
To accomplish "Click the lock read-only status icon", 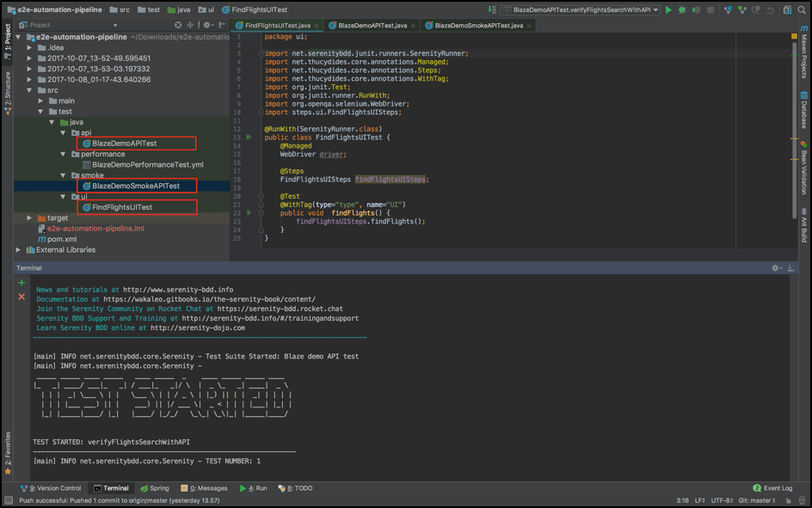I will [788, 500].
